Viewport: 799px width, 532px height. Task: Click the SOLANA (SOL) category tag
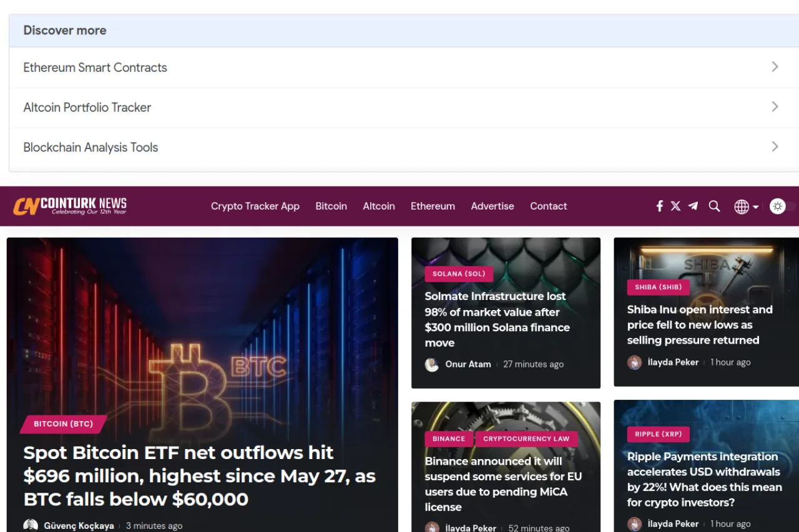click(459, 274)
